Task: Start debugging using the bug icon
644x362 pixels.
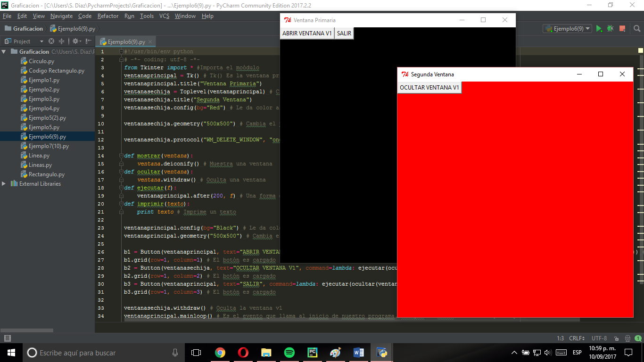Action: point(610,29)
